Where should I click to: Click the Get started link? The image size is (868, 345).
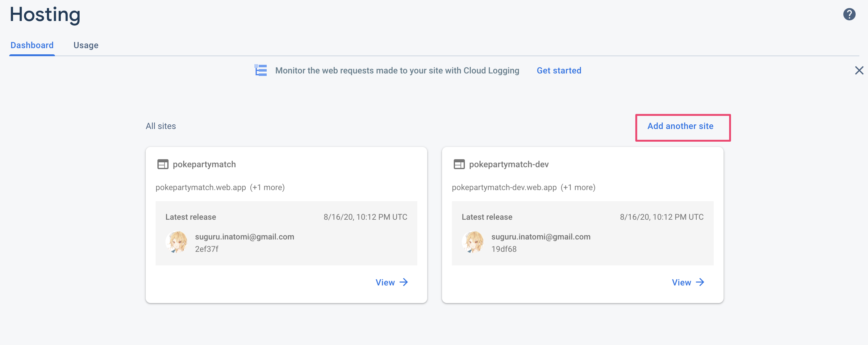559,70
